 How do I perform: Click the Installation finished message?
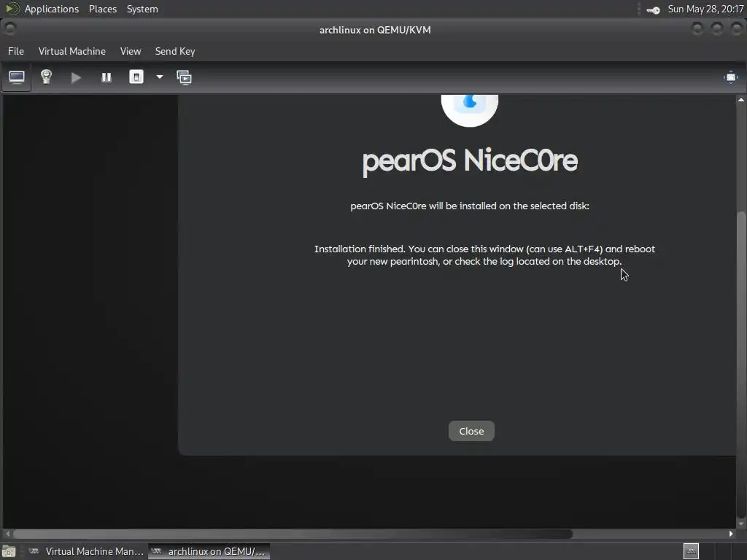(484, 254)
